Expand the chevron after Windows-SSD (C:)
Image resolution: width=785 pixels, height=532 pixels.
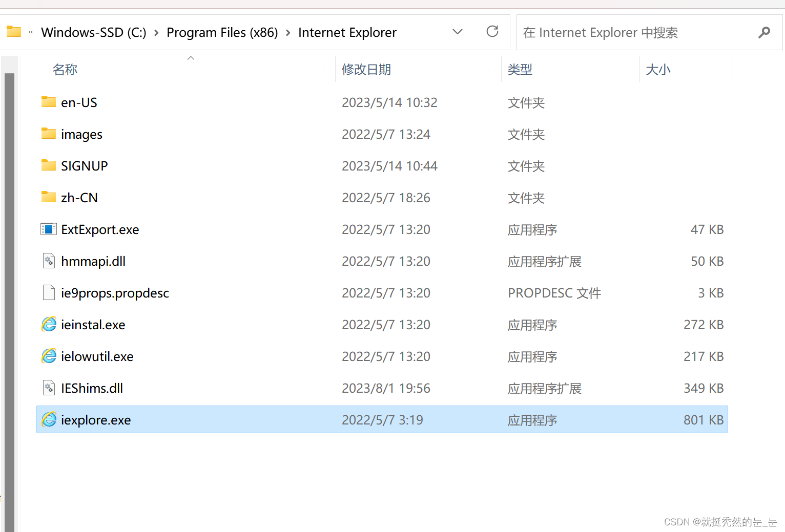156,33
